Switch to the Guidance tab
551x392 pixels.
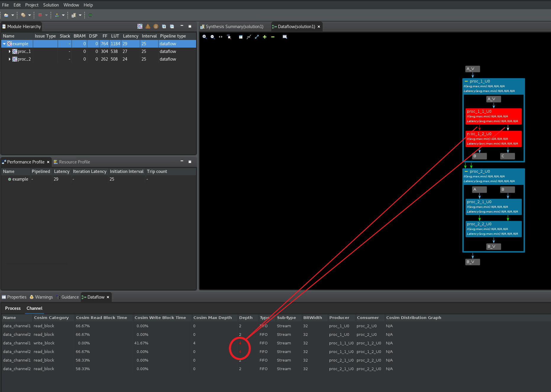(68, 297)
